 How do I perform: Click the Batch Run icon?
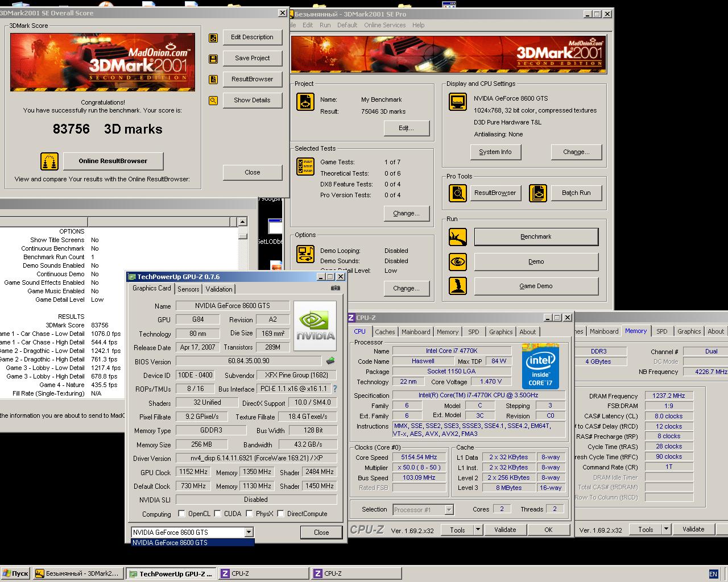[537, 193]
